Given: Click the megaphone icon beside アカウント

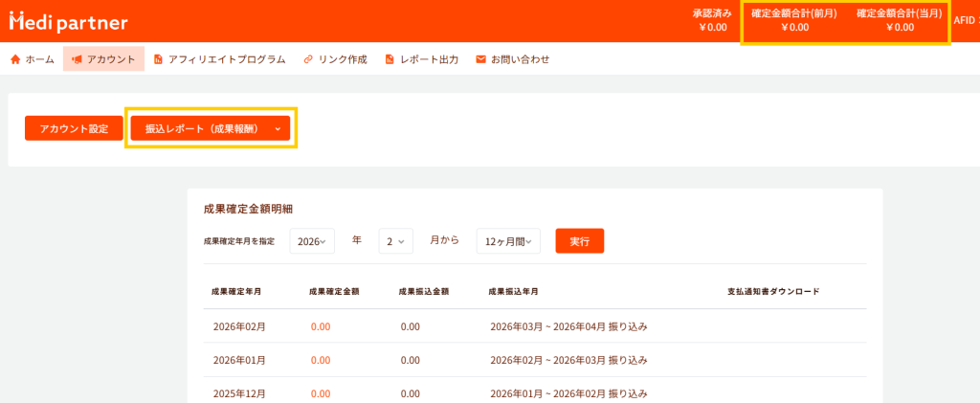Looking at the screenshot, I should tap(76, 59).
